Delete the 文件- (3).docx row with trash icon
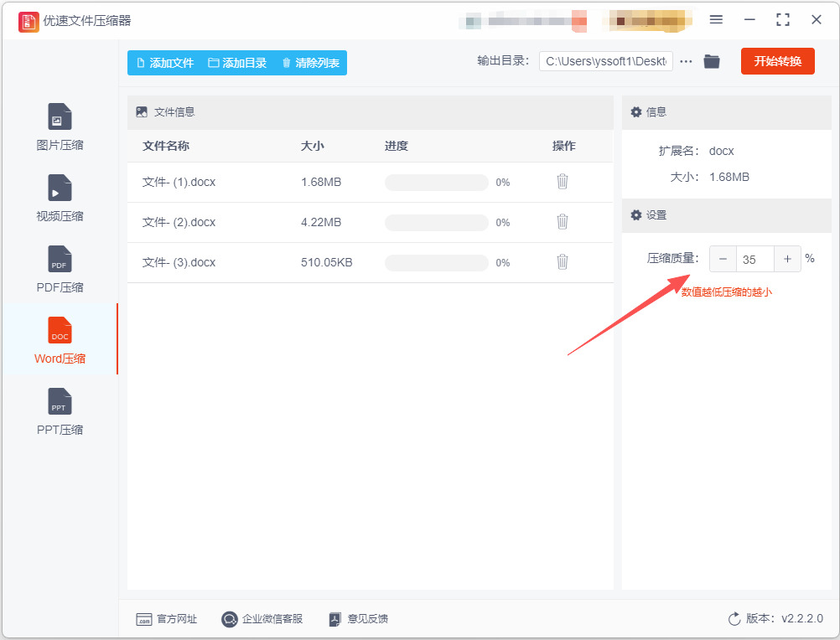 562,261
